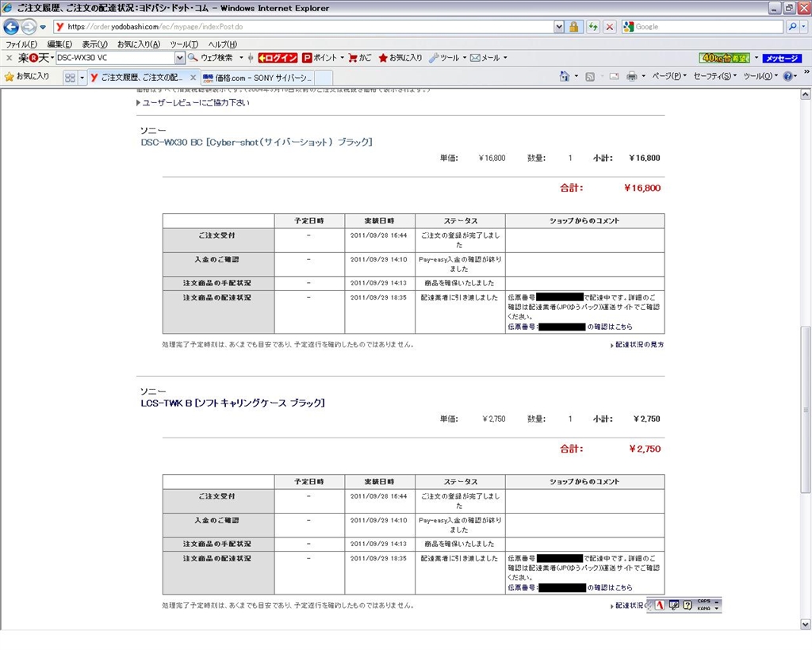Refresh the page with the green arrows icon

[593, 26]
